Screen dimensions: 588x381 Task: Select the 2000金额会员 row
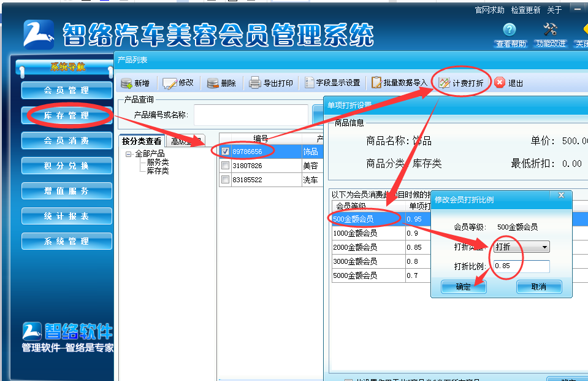[x=380, y=247]
